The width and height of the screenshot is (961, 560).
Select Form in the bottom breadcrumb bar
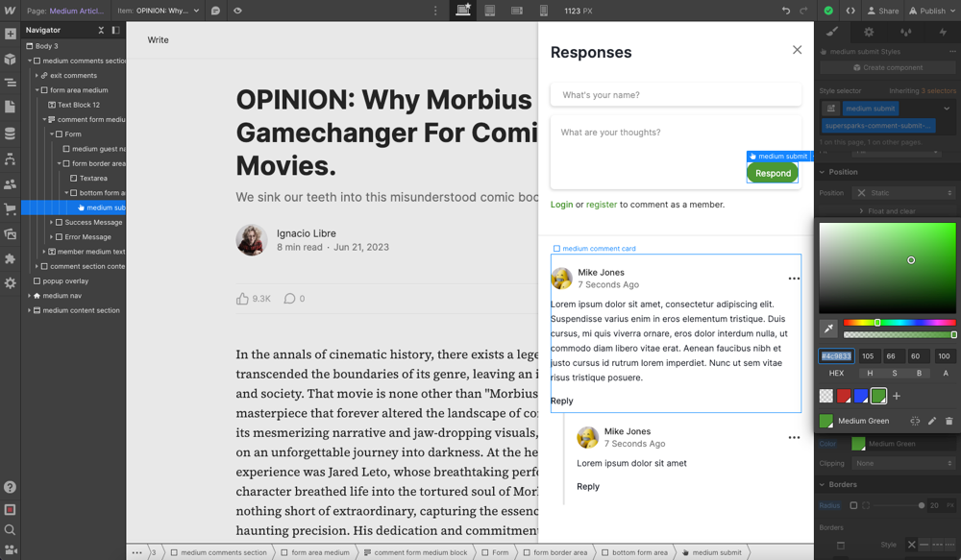[x=496, y=552]
